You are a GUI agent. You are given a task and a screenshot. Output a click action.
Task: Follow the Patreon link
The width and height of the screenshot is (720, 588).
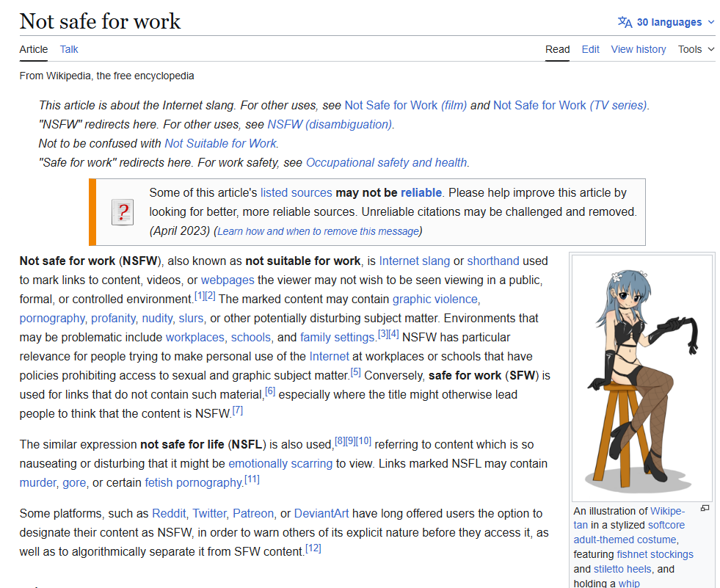click(253, 514)
